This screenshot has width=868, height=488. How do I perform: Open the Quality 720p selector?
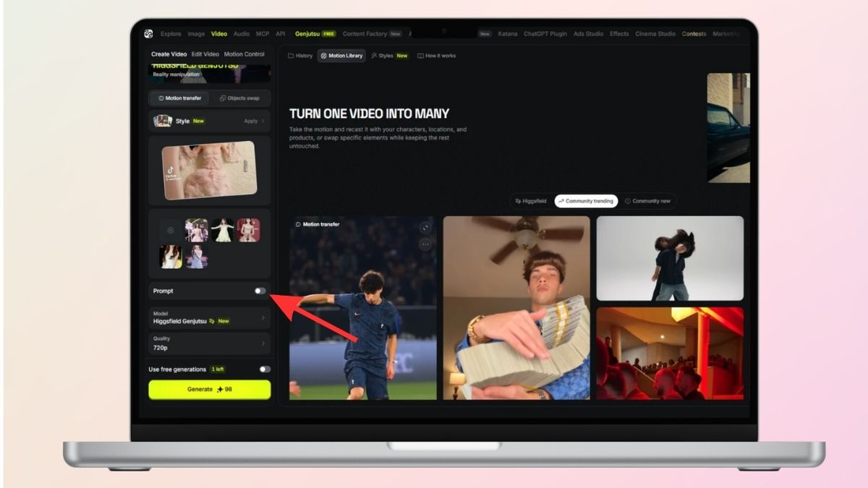click(210, 343)
